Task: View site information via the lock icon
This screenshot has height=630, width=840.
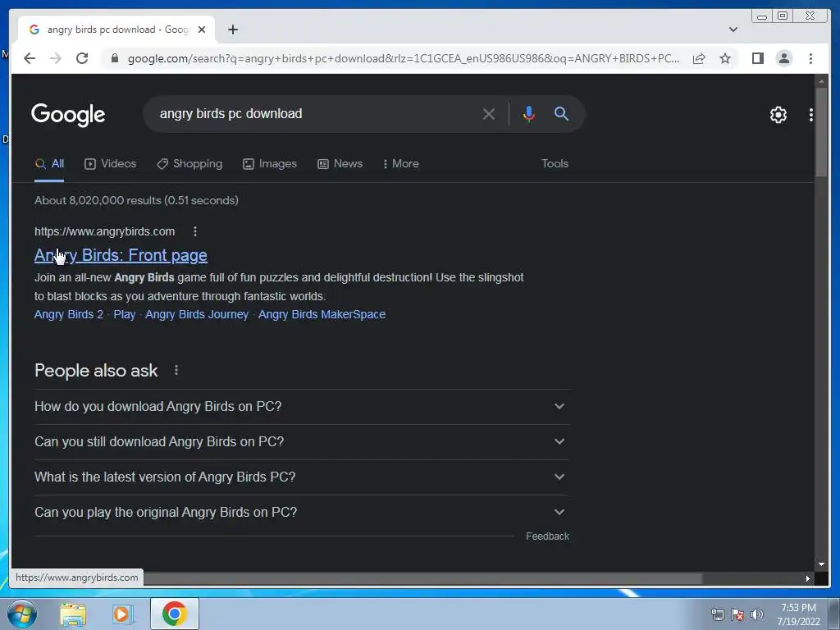Action: 115,58
